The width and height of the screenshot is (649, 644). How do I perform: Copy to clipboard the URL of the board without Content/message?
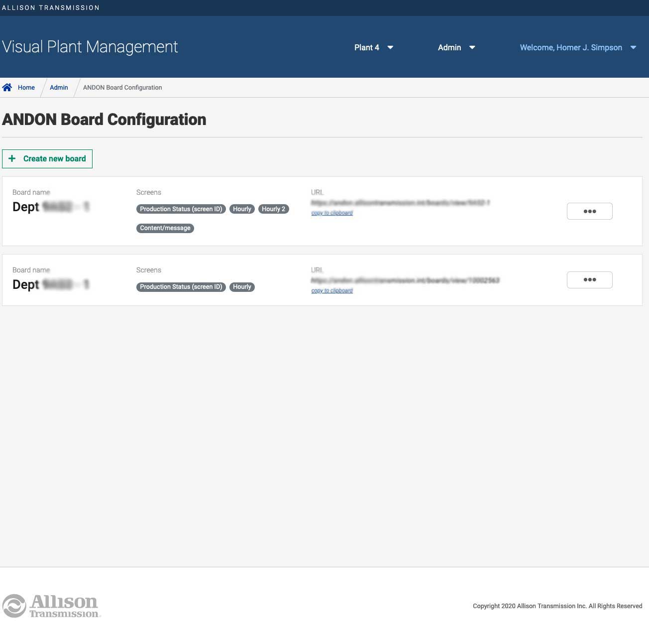click(332, 291)
